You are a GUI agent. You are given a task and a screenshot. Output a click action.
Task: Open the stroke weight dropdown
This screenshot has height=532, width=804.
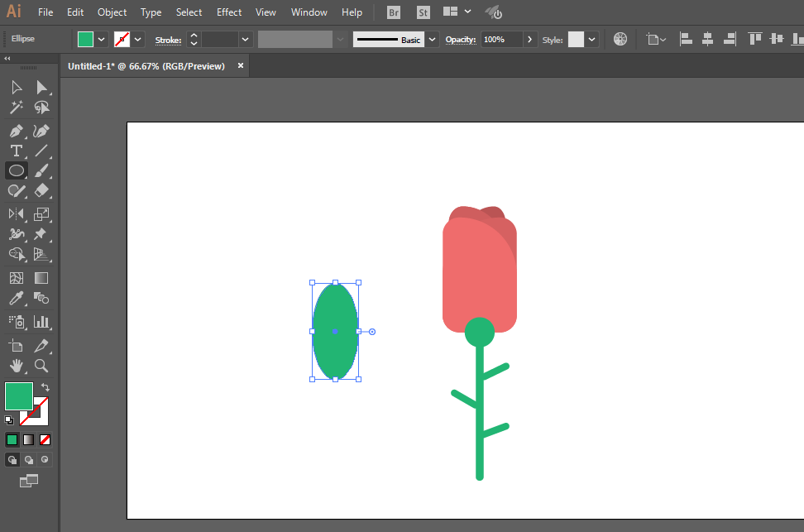[x=245, y=40]
